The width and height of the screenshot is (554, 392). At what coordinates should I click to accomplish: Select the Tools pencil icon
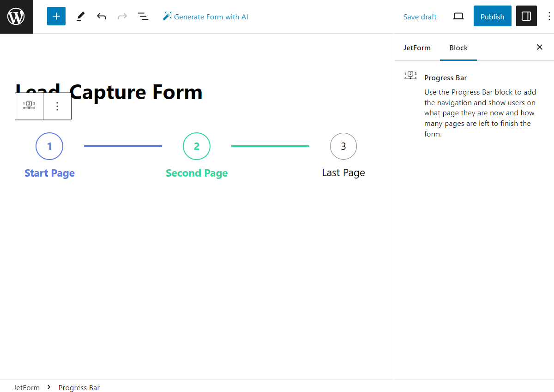pyautogui.click(x=80, y=16)
